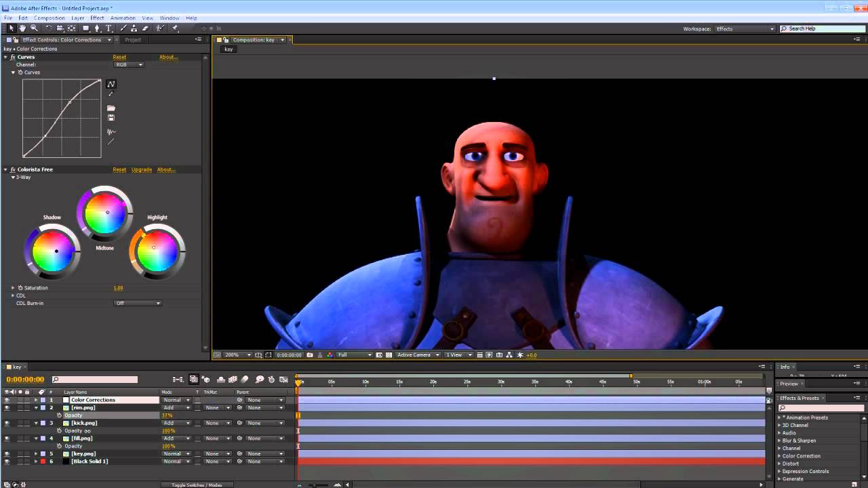Open About link for Curves effect

(x=168, y=57)
